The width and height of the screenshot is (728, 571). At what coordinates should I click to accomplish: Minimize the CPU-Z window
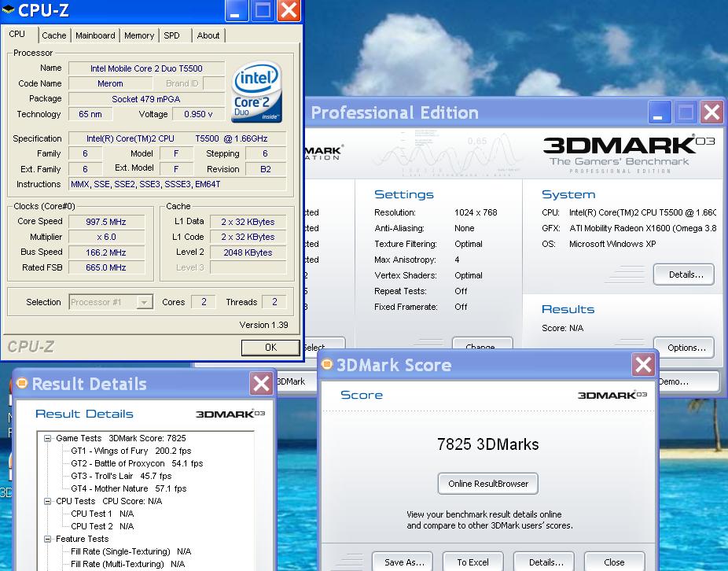(x=237, y=10)
